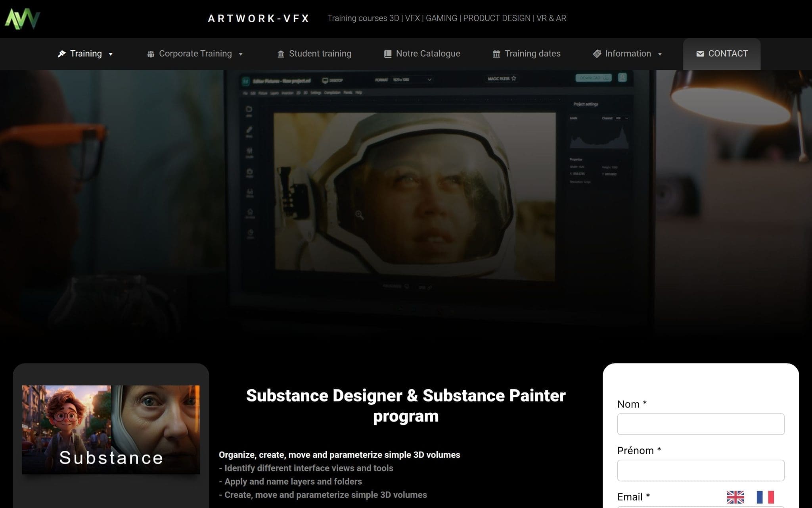Click the book icon beside Notre Catalogue
812x508 pixels.
(388, 54)
